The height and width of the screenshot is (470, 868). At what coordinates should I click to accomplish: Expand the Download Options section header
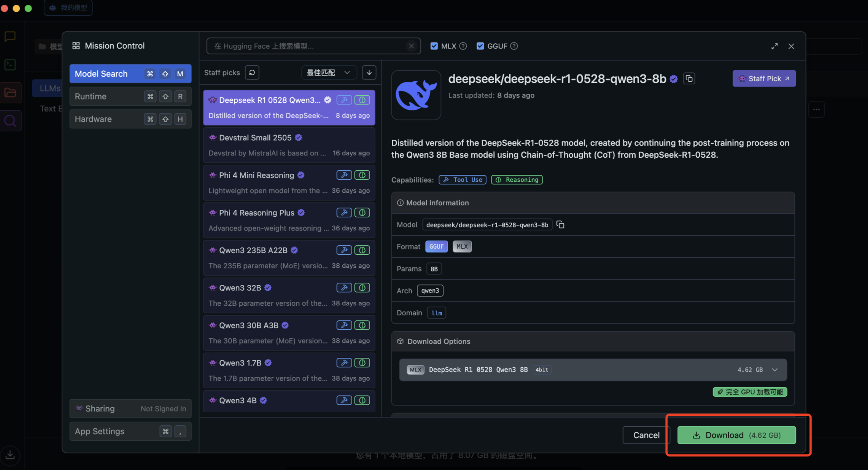[x=438, y=341]
